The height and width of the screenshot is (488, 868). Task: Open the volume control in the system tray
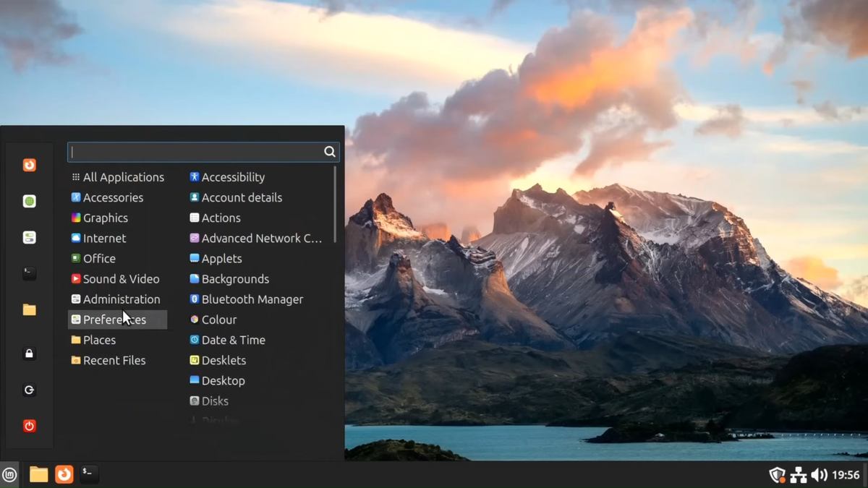coord(819,475)
